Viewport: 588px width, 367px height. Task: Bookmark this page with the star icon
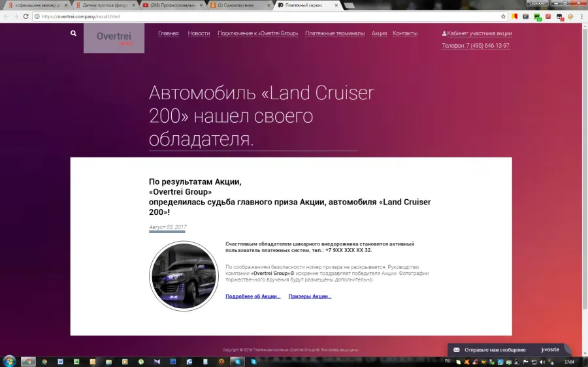[x=503, y=16]
